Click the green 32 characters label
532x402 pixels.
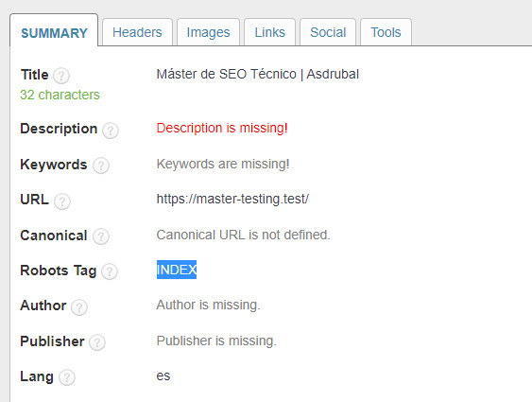[60, 95]
